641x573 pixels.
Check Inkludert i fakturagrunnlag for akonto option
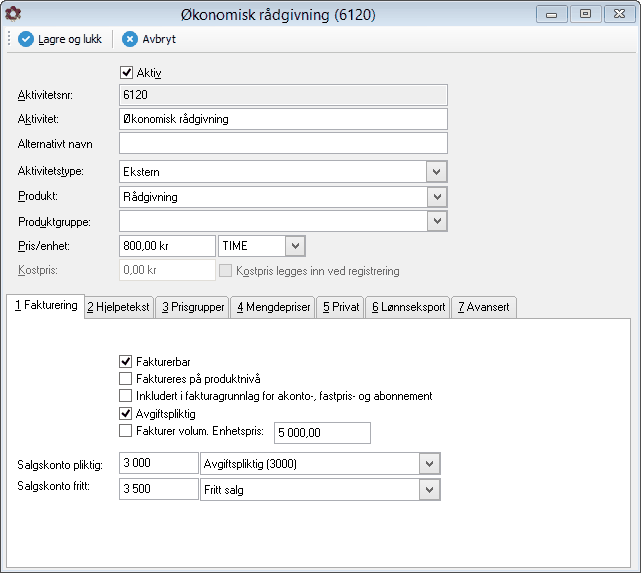[126, 396]
